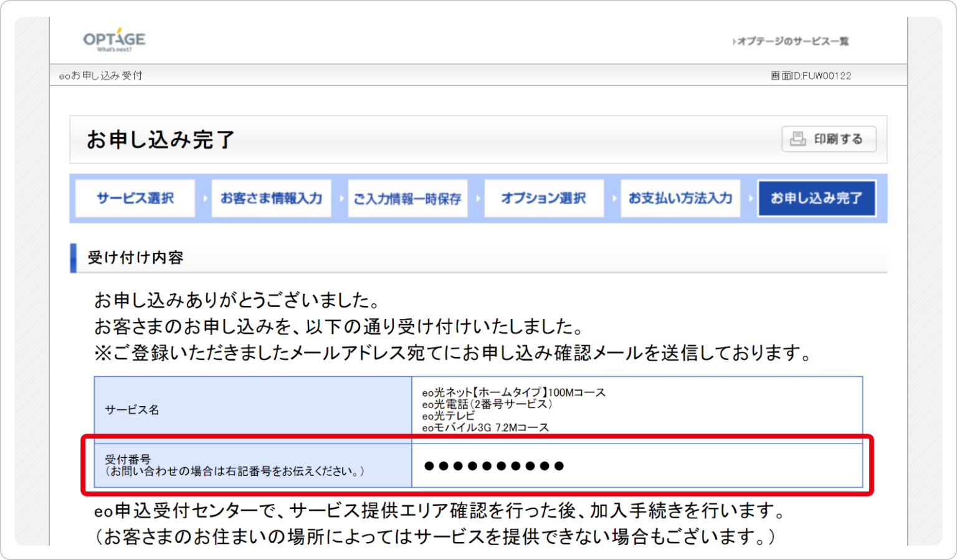Click the eoお申し込み受付 header text
Viewport: 957px width, 560px height.
(101, 75)
